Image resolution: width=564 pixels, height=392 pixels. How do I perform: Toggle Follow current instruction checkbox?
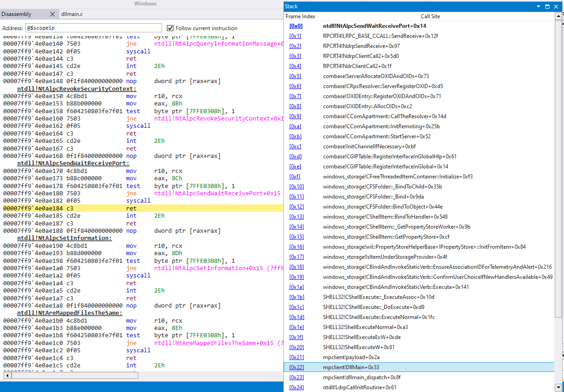coord(170,28)
